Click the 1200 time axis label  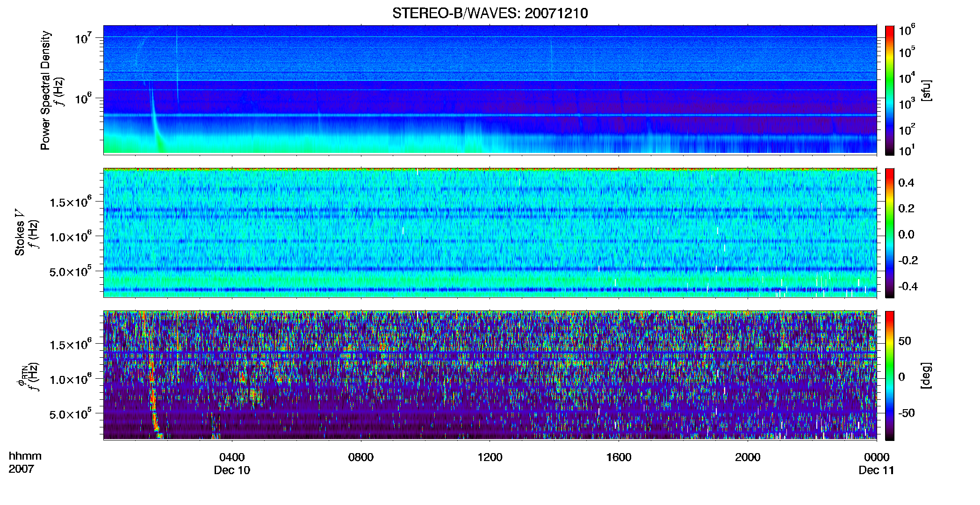[x=490, y=457]
